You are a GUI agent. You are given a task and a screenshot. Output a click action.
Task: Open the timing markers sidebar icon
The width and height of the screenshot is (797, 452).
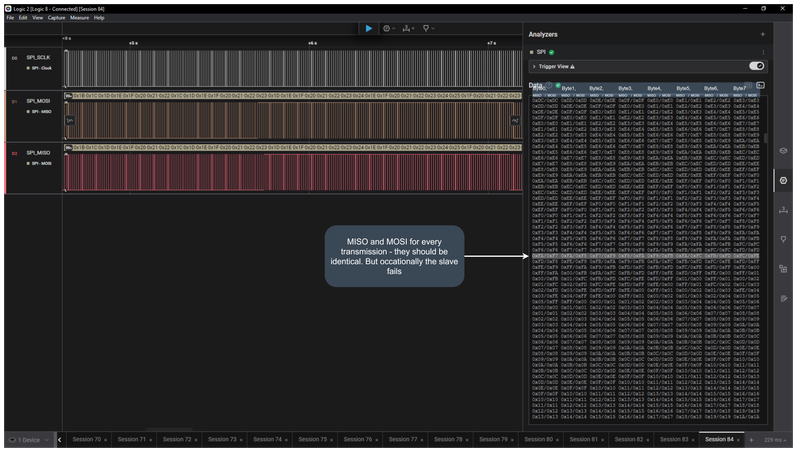click(x=783, y=239)
